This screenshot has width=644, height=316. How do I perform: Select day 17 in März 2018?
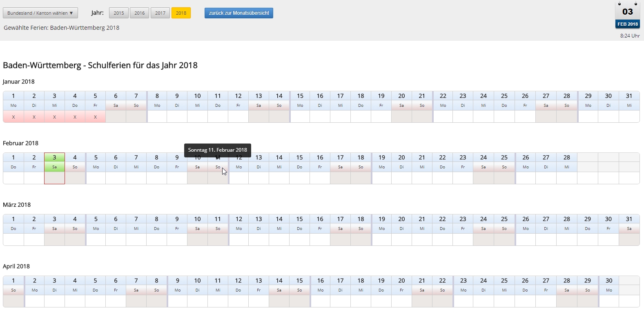coord(340,219)
